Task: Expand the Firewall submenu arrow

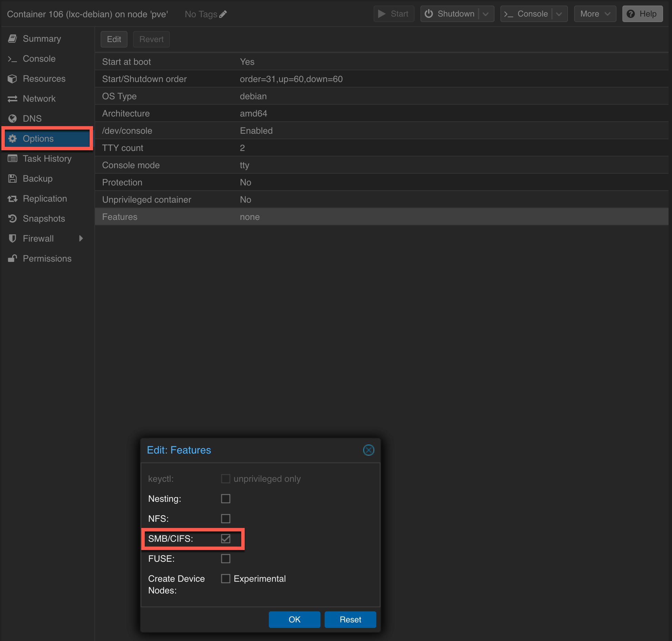Action: coord(81,238)
